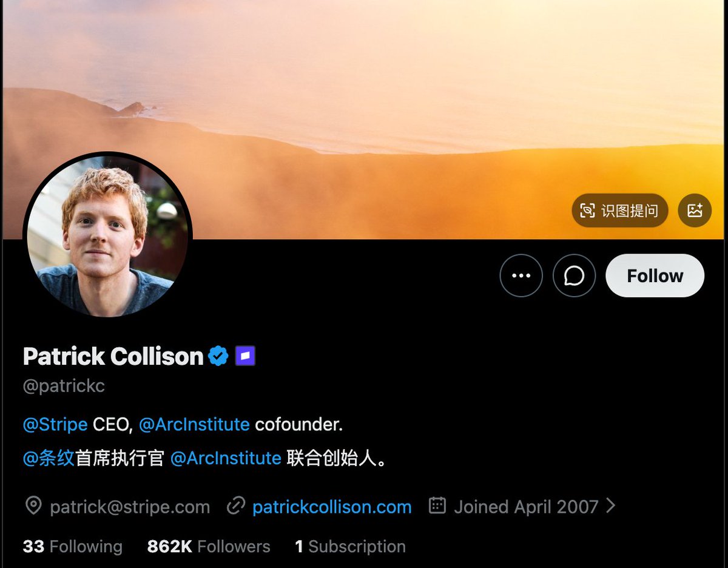Open the three-dot more options menu

coord(521,276)
